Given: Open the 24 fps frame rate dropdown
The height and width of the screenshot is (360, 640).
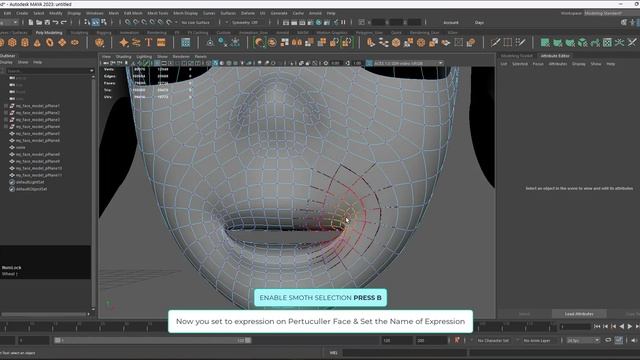Looking at the screenshot, I should [583, 340].
